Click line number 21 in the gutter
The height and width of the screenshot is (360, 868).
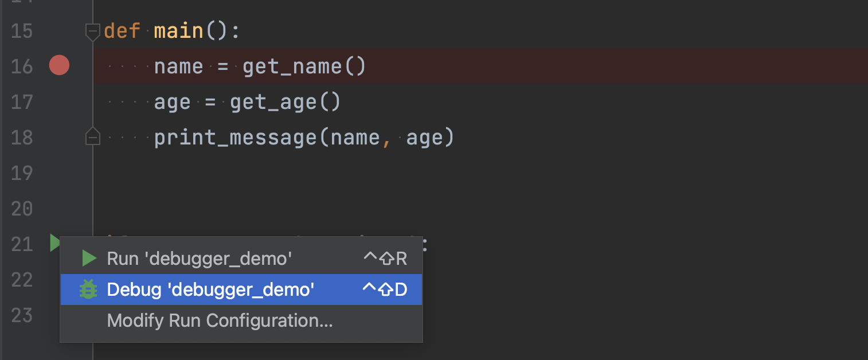tap(21, 244)
